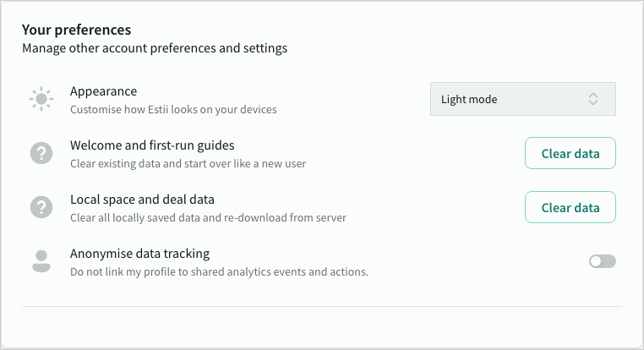The height and width of the screenshot is (350, 644).
Task: Select the Appearance setting label
Action: coord(103,91)
